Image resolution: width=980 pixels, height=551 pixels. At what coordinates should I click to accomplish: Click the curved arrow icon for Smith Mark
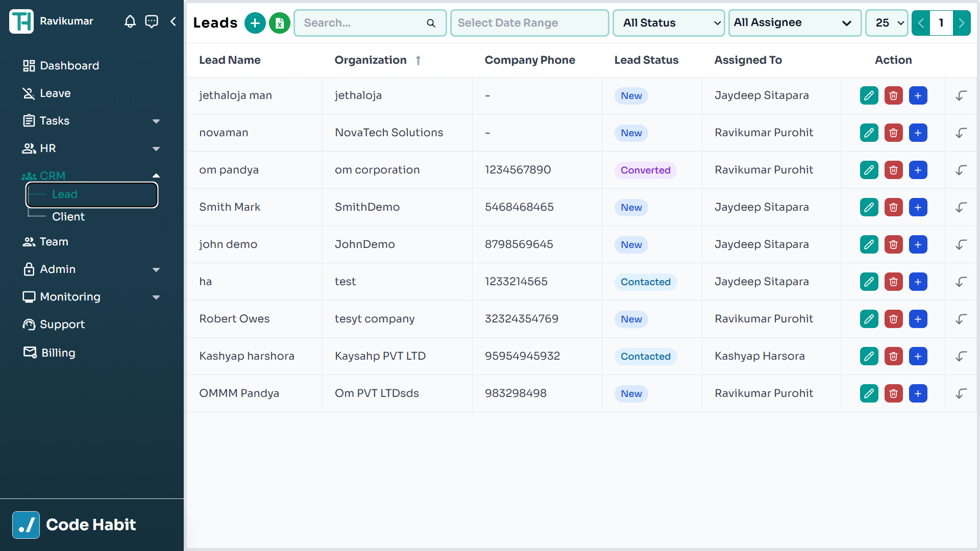click(961, 207)
